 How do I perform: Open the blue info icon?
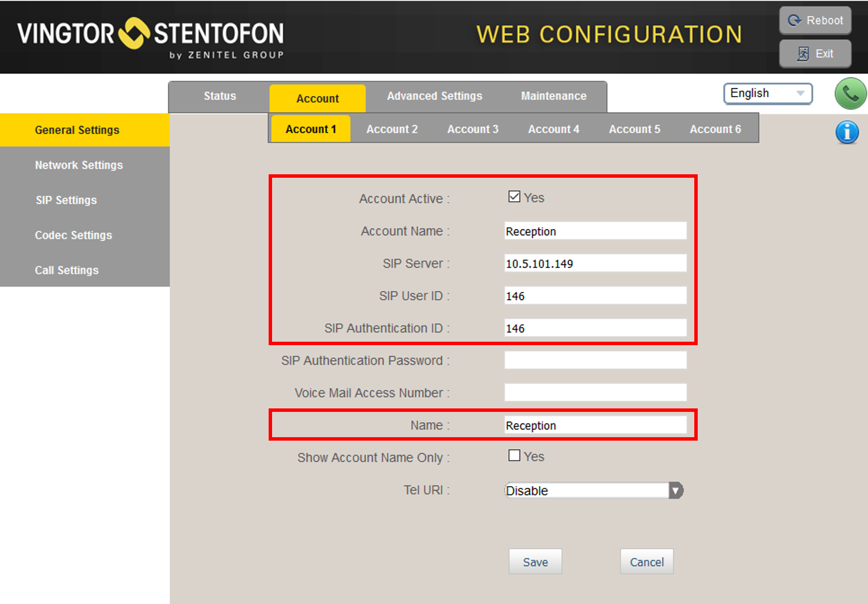847,132
